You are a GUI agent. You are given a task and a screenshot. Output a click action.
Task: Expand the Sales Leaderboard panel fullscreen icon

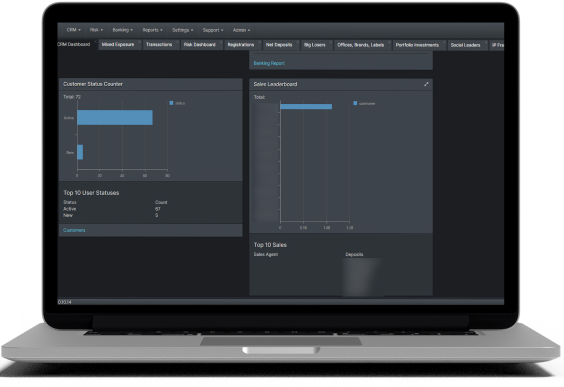coord(426,84)
